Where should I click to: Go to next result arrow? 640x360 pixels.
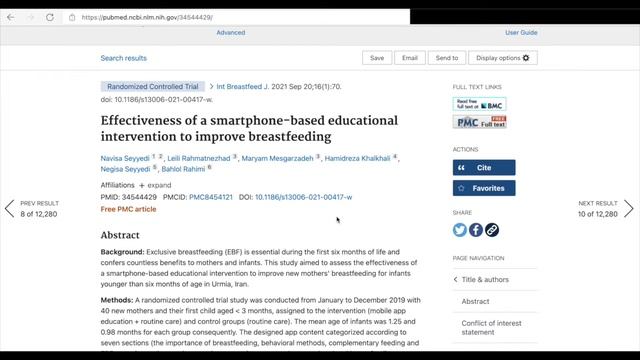[629, 209]
